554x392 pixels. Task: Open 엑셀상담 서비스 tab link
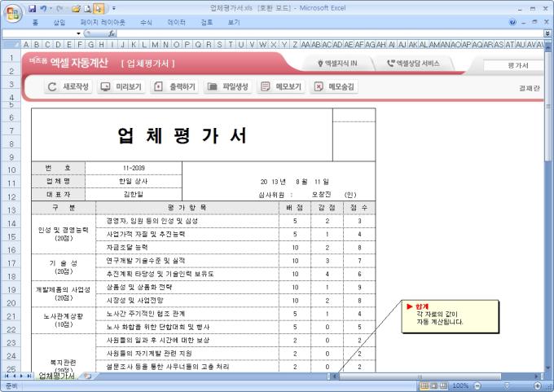tap(413, 64)
